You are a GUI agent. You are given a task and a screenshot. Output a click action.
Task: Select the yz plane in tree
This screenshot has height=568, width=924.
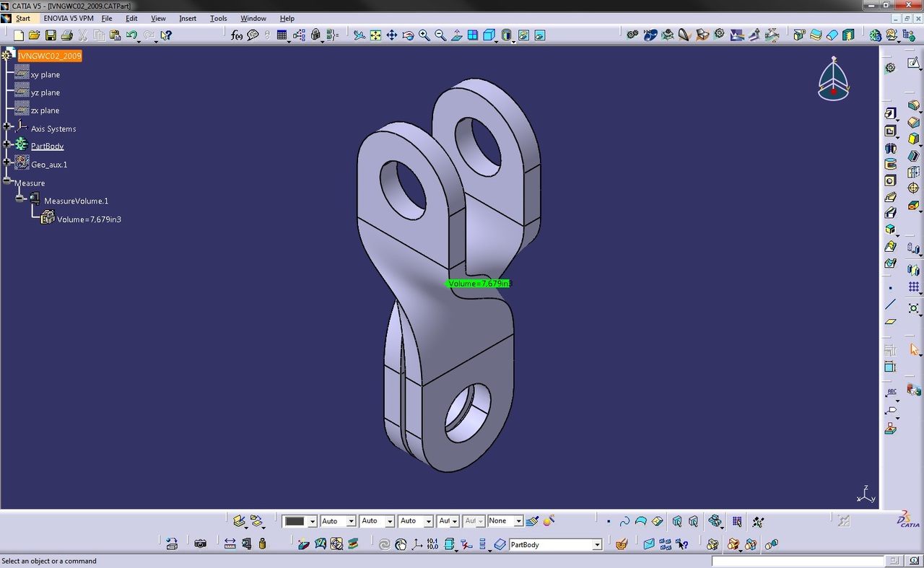45,92
